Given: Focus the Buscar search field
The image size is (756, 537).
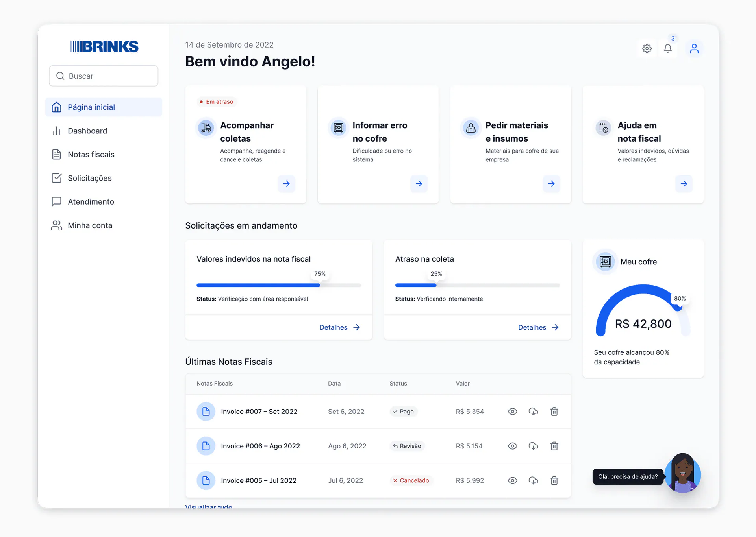Looking at the screenshot, I should [104, 76].
